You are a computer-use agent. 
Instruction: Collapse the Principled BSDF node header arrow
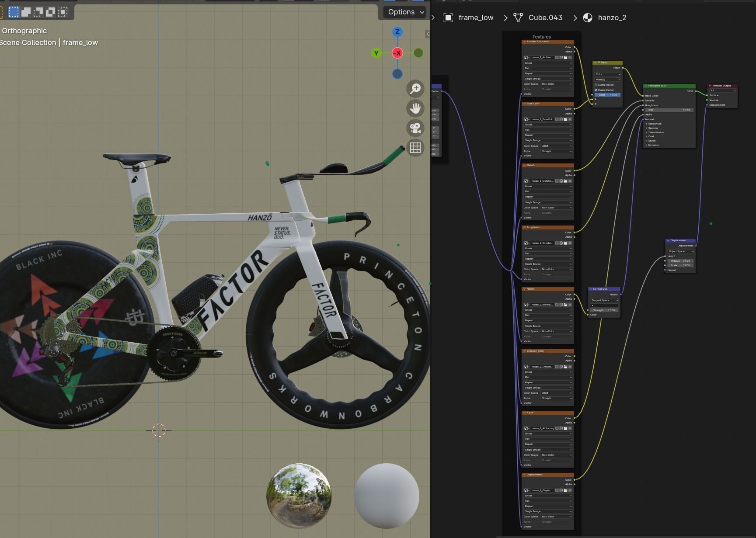coord(646,86)
